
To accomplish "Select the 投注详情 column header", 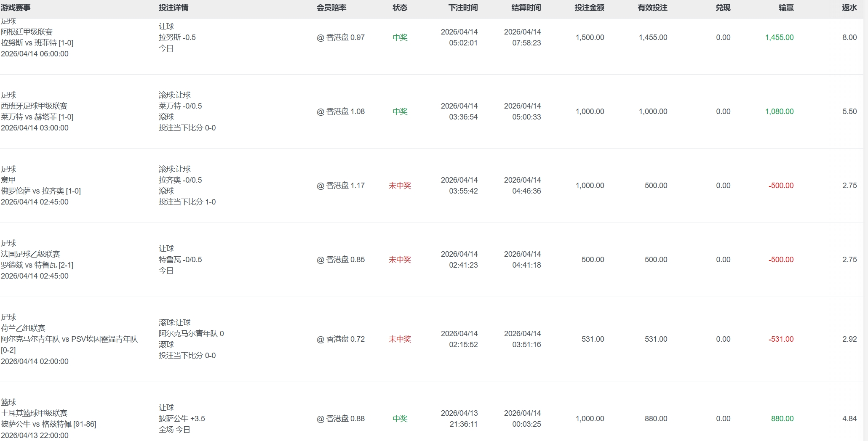I will point(173,8).
